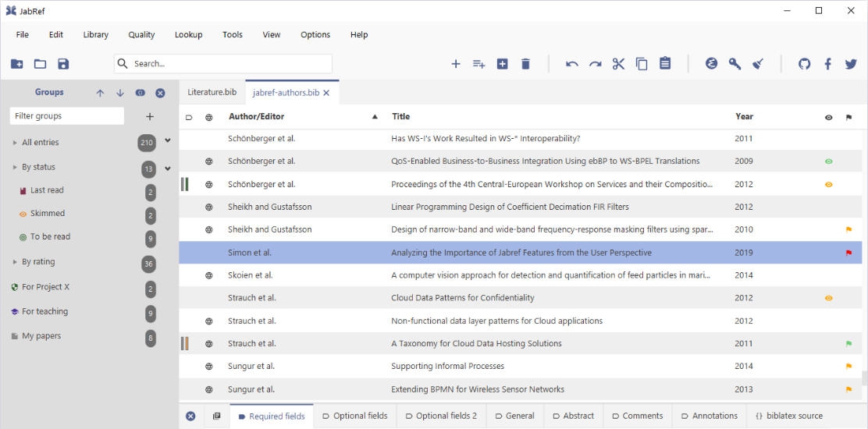The image size is (868, 429).
Task: Paste from the clipboard icon
Action: (665, 63)
